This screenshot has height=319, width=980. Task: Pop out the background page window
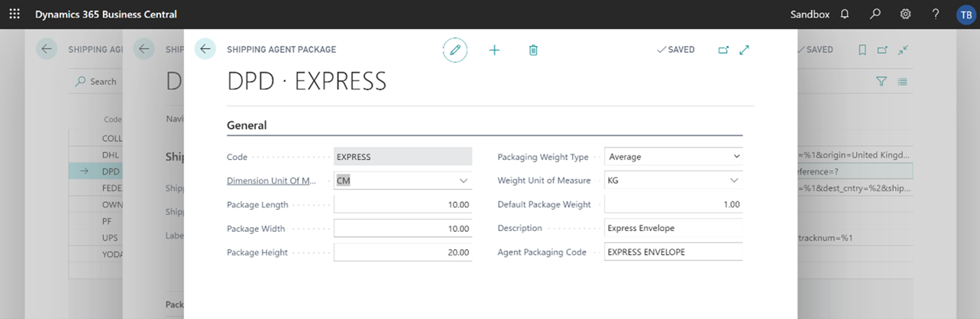click(x=882, y=50)
